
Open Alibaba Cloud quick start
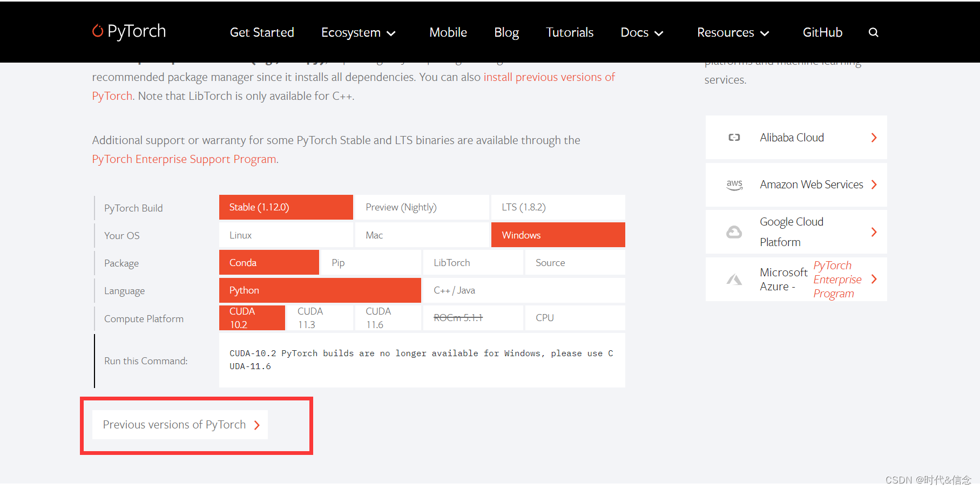coord(796,138)
